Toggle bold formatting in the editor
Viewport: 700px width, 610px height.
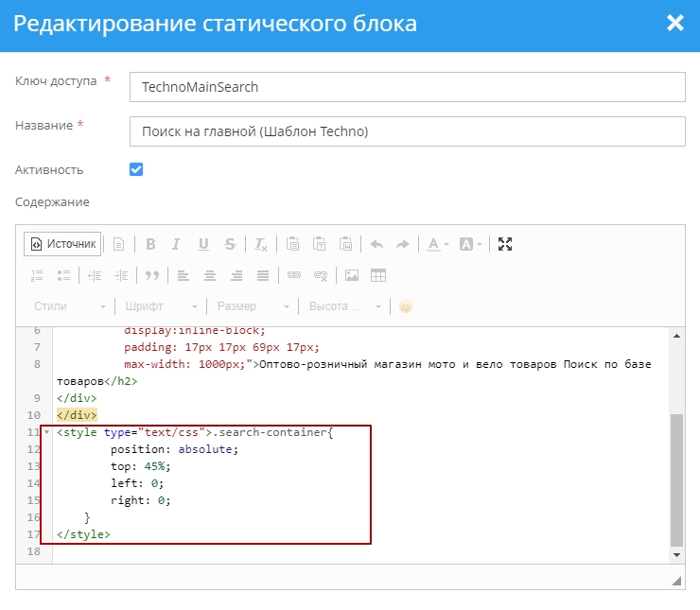coord(150,244)
